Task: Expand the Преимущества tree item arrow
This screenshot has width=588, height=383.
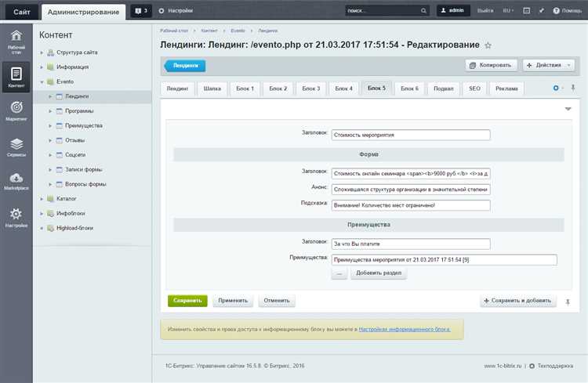Action: pos(50,125)
